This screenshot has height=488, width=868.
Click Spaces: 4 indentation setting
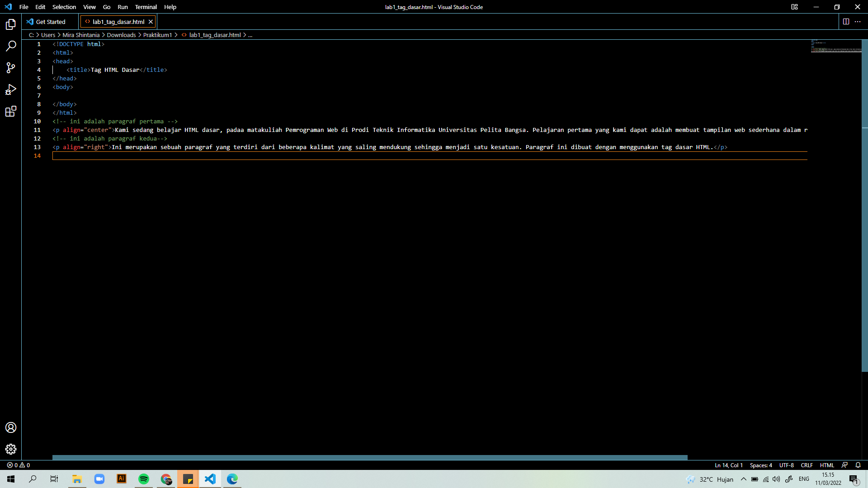click(x=761, y=465)
